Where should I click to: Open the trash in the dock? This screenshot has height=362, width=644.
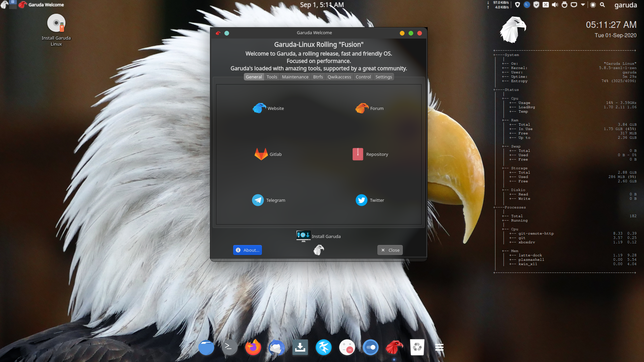tap(417, 347)
